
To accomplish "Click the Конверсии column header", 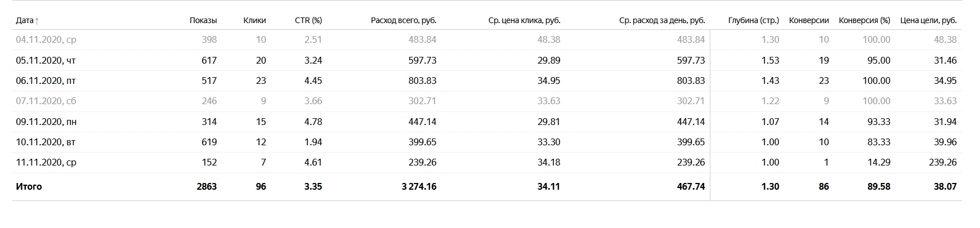I will click(x=809, y=20).
